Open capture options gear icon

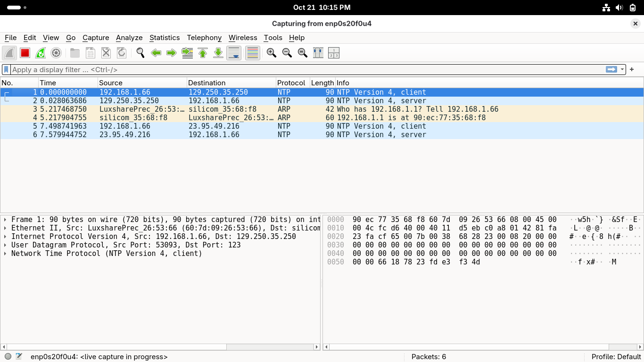(56, 53)
